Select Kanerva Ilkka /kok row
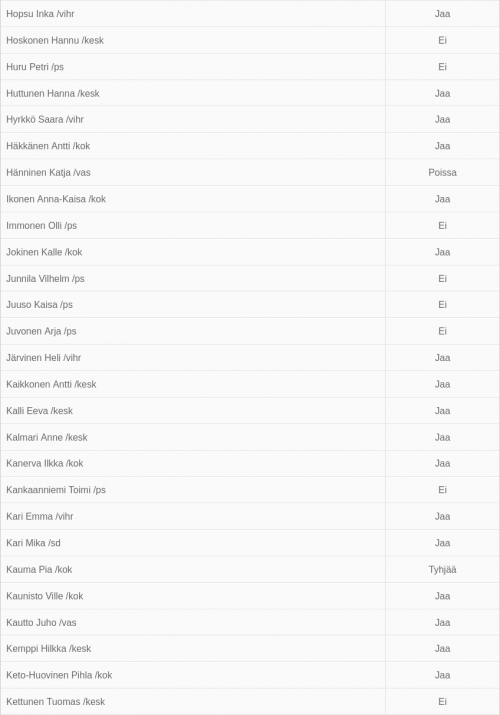The width and height of the screenshot is (500, 715). click(250, 463)
